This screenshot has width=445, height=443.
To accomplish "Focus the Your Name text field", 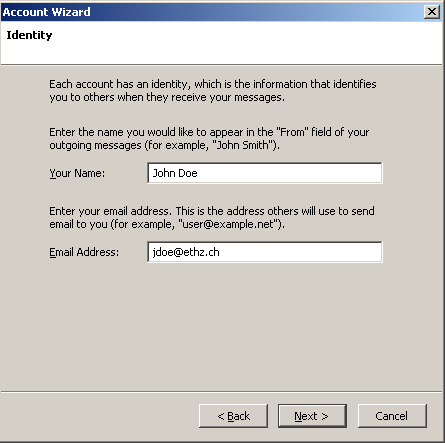I will tap(265, 173).
